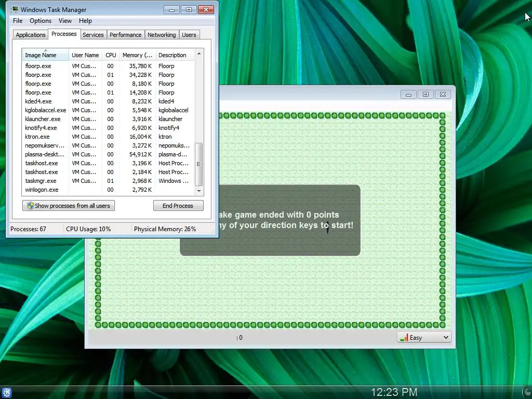Minimize the Windows Task Manager window
The height and width of the screenshot is (399, 532).
coord(171,10)
